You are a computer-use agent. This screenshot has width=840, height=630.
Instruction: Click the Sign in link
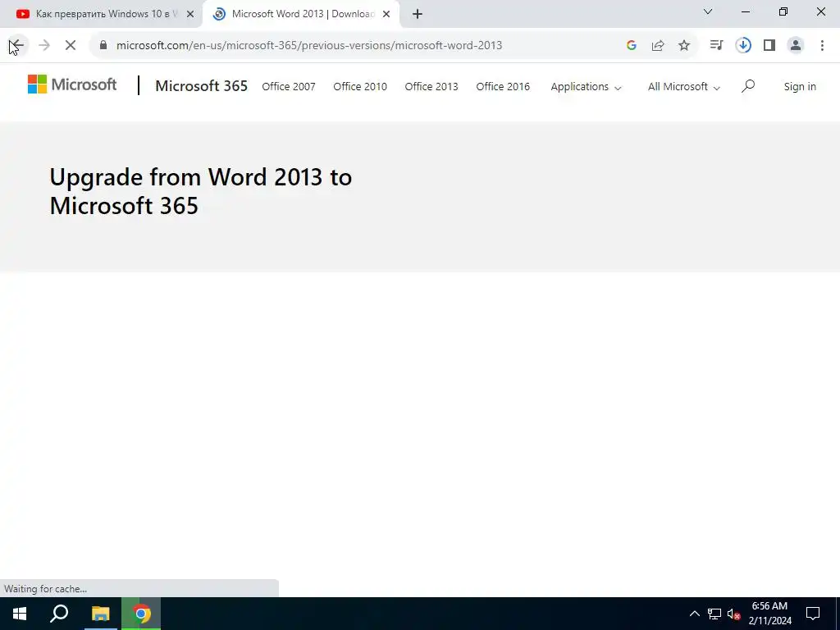(x=800, y=86)
